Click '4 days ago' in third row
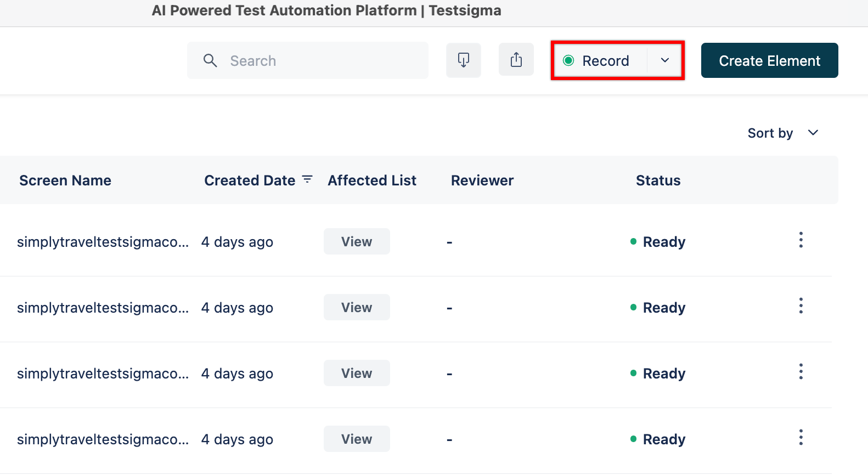868x475 pixels. (237, 374)
